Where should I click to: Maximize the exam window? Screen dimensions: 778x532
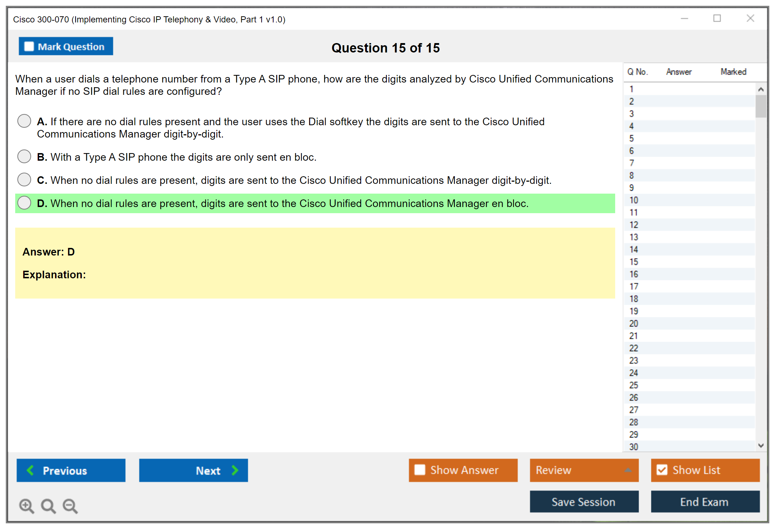(717, 18)
